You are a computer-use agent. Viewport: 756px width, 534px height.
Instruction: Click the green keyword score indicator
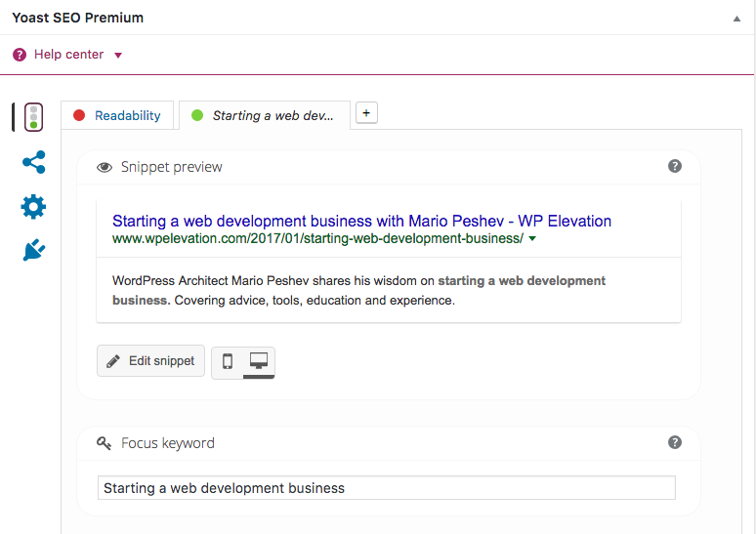point(197,115)
